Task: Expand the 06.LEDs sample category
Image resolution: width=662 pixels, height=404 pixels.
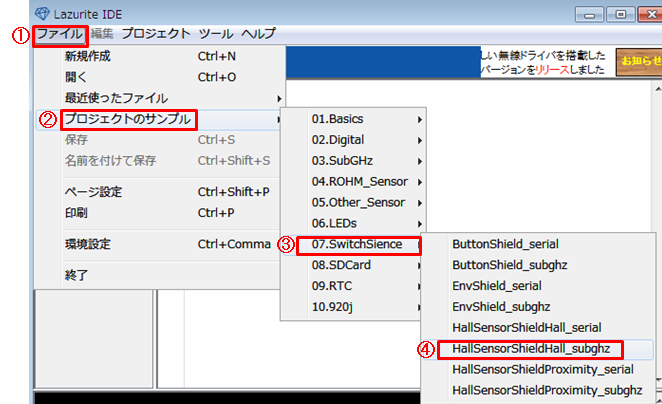Action: pos(353,223)
